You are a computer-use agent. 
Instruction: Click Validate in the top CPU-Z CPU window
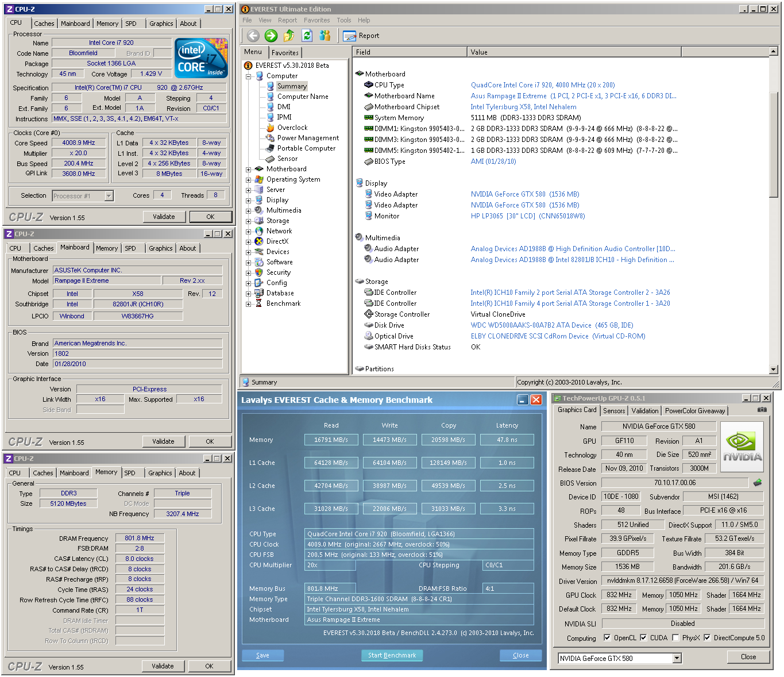pyautogui.click(x=164, y=217)
